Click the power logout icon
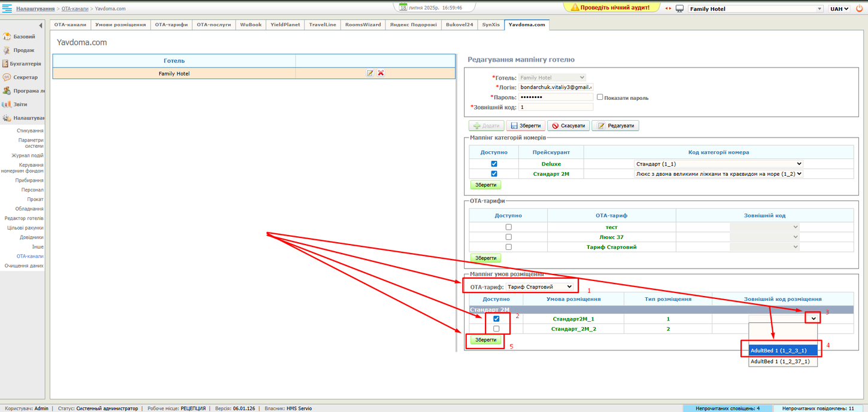This screenshot has width=868, height=412. point(859,9)
